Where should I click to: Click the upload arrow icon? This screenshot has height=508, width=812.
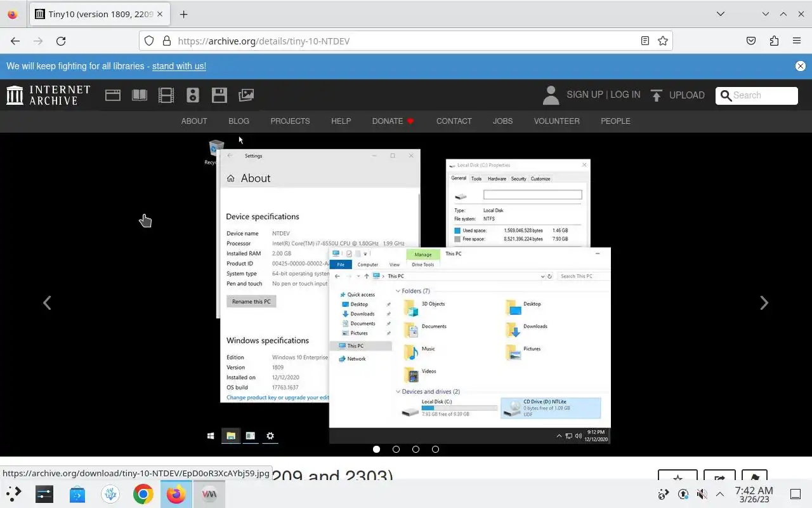[x=657, y=95]
